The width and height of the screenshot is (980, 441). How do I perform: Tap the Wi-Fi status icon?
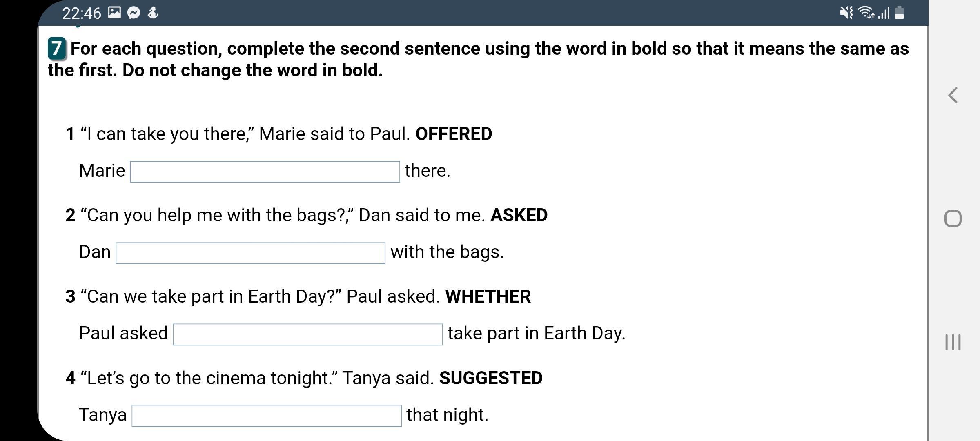point(866,13)
